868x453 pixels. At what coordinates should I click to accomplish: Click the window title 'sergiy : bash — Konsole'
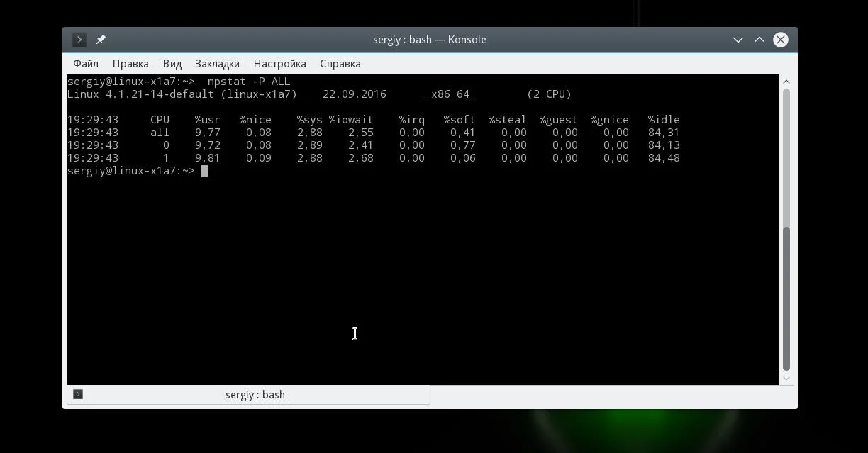point(430,40)
